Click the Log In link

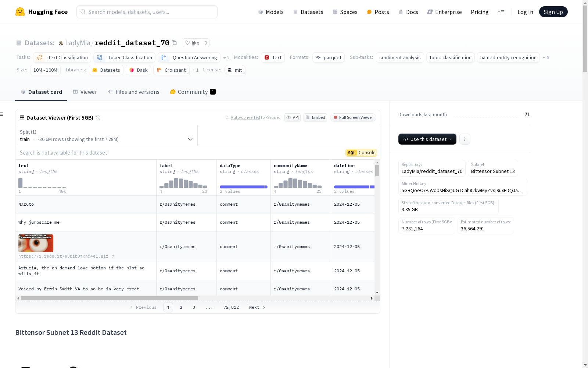click(525, 12)
